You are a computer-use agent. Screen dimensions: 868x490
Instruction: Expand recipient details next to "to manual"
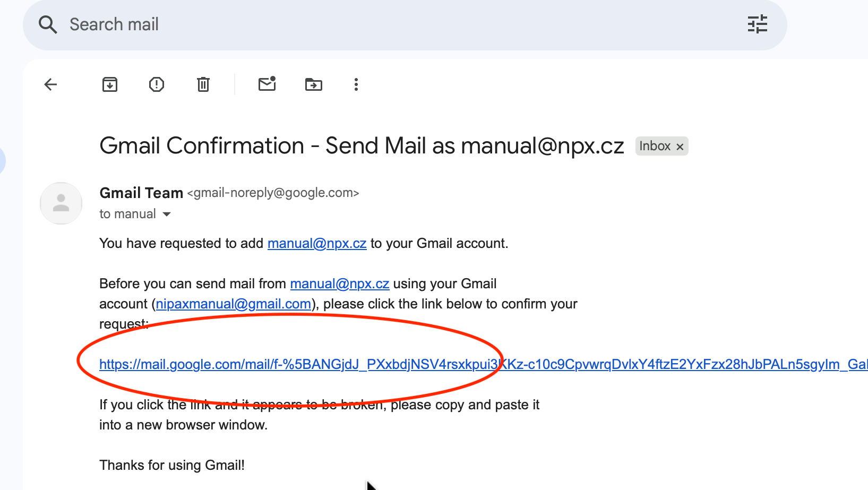point(167,214)
